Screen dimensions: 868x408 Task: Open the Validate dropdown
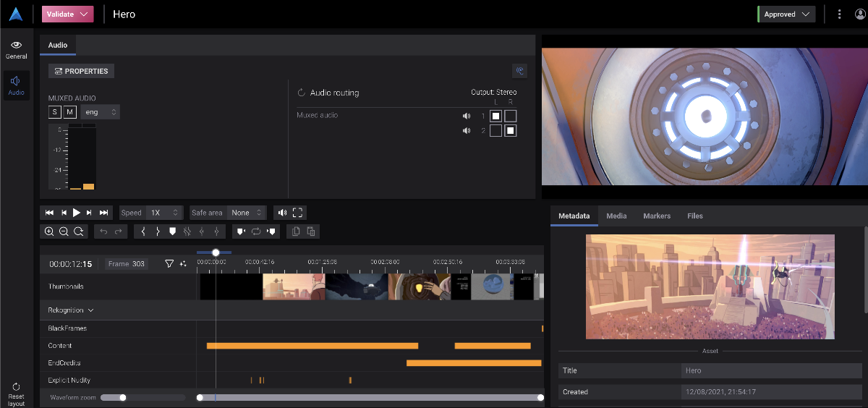pos(68,14)
